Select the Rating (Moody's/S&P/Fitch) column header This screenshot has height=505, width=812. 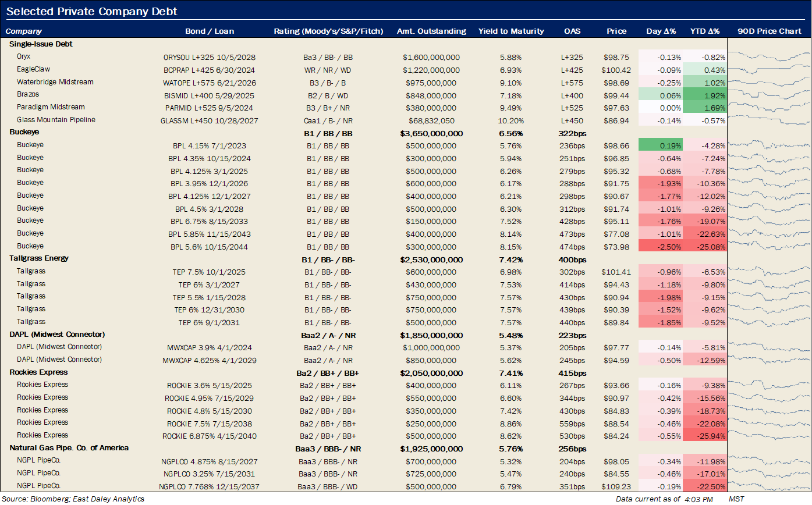tap(328, 31)
